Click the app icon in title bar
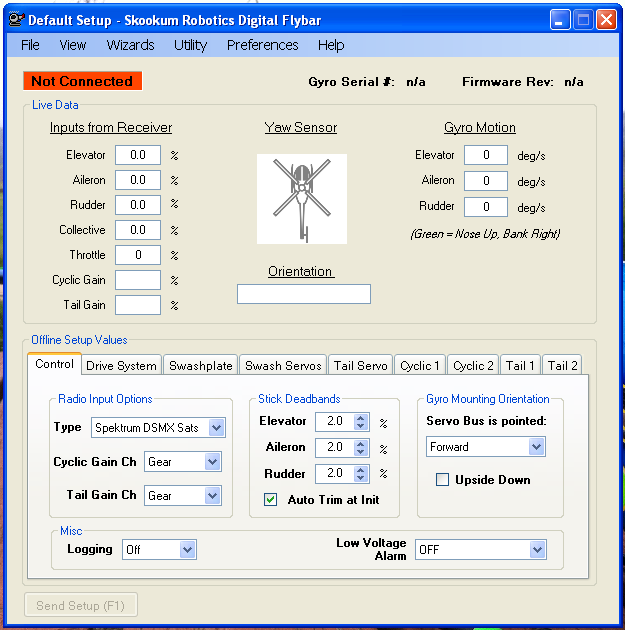Viewport: 625px width, 630px height. point(16,19)
